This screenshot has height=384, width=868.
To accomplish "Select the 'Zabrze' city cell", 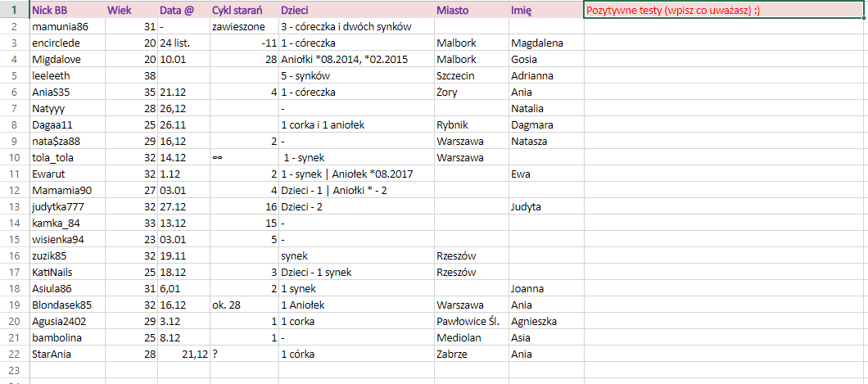I will (471, 354).
